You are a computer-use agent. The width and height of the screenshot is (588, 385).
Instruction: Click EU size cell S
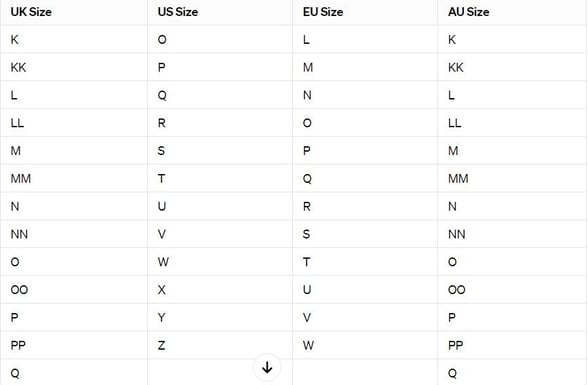(x=306, y=234)
